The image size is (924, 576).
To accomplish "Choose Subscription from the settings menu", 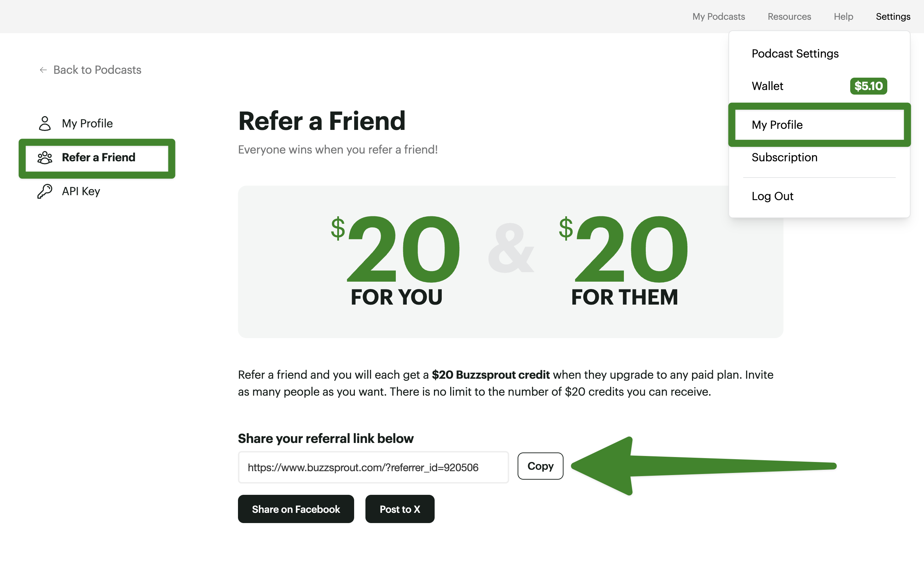I will tap(784, 157).
